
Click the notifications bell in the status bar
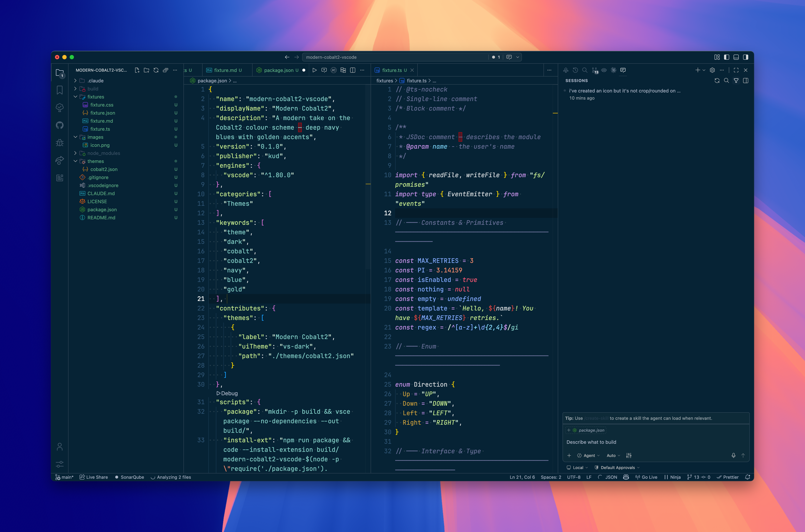click(x=747, y=477)
